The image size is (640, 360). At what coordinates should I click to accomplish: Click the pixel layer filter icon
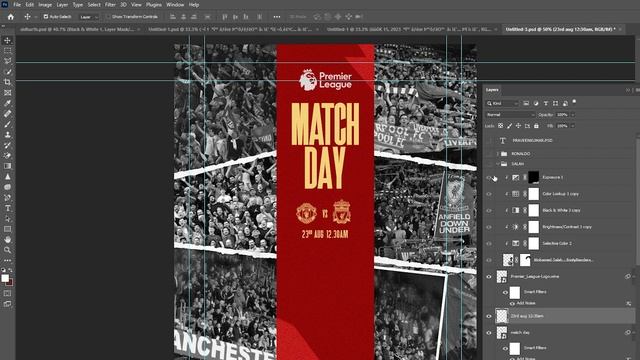[526, 103]
